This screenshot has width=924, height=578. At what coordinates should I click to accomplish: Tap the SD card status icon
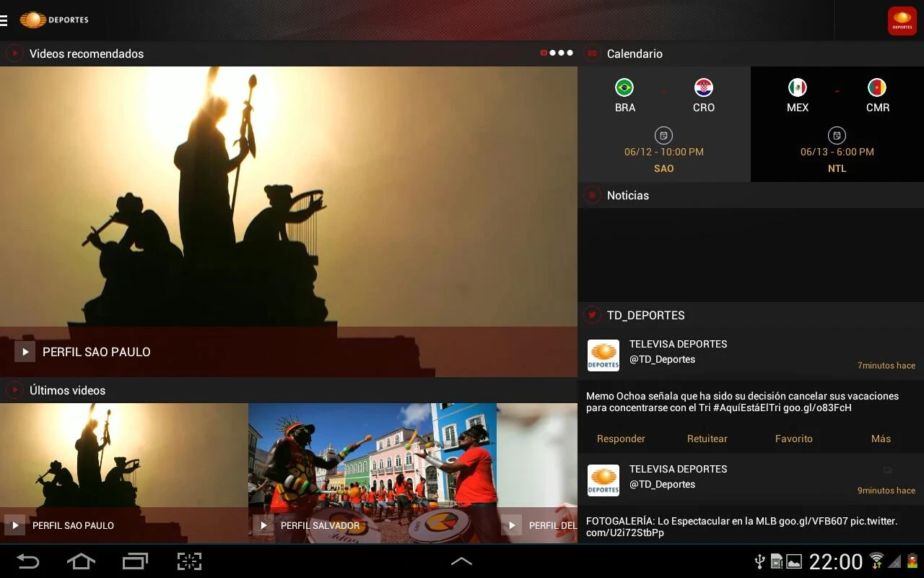click(777, 561)
